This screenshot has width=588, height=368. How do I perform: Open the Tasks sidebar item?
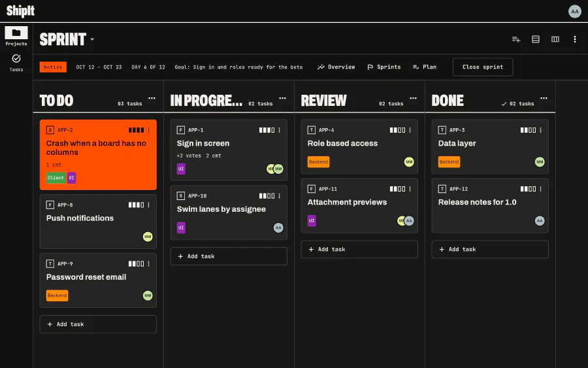(x=16, y=63)
